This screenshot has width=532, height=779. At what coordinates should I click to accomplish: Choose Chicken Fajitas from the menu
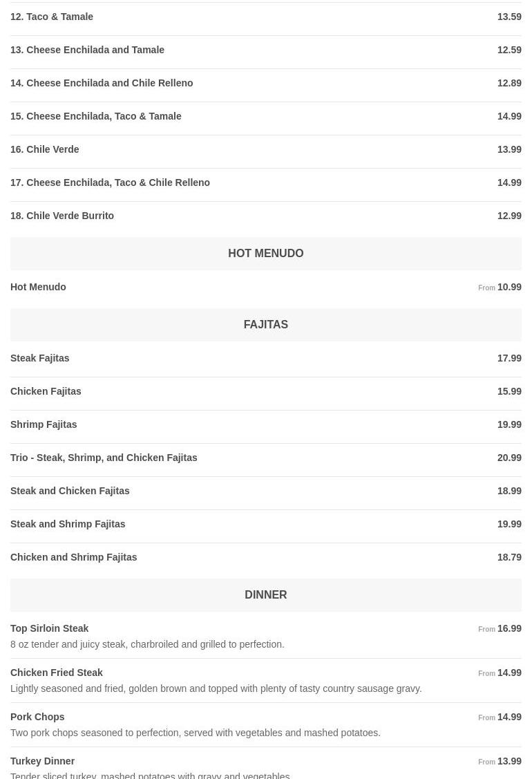pos(46,391)
